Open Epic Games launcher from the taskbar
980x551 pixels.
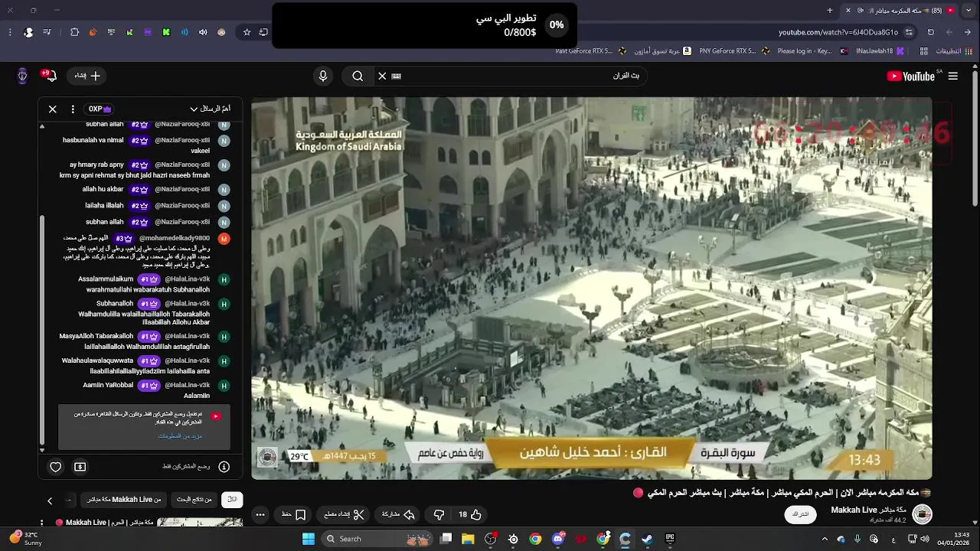670,539
